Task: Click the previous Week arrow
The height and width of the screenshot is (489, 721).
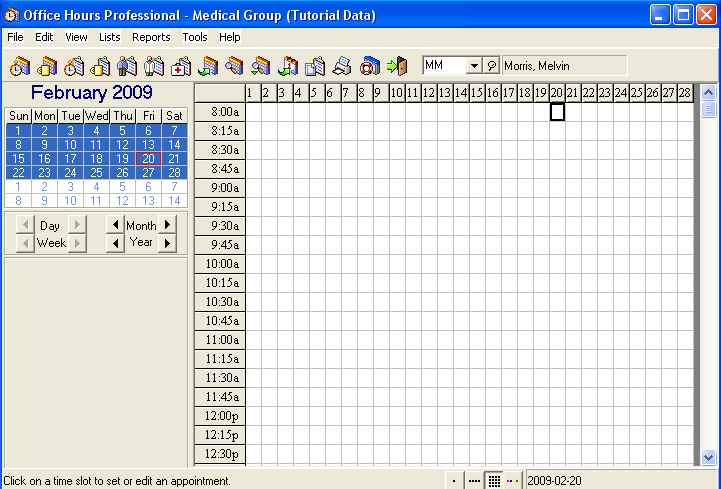Action: (25, 243)
